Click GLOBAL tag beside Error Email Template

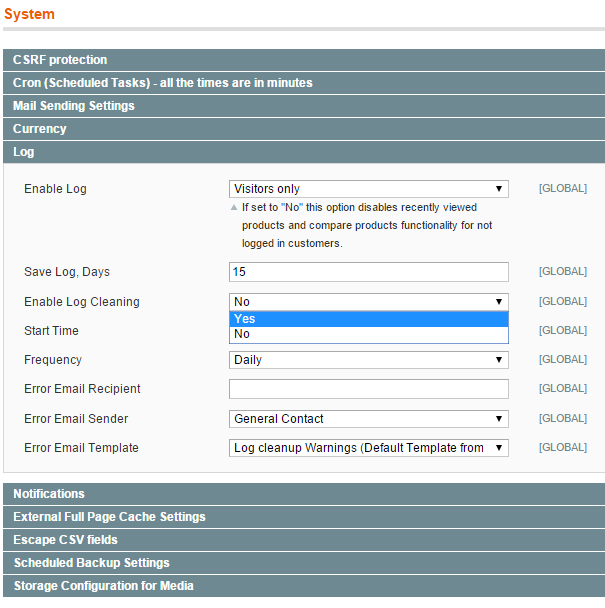pos(563,447)
